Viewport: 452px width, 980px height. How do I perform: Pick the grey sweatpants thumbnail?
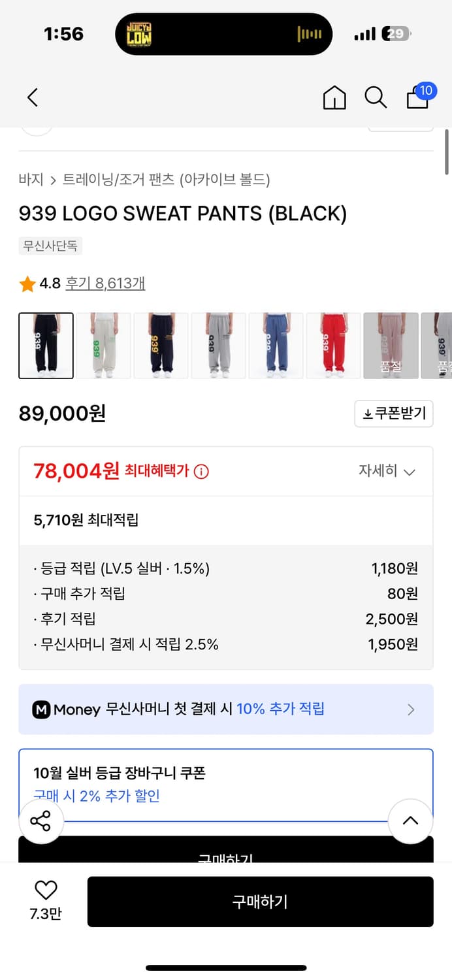(x=219, y=346)
